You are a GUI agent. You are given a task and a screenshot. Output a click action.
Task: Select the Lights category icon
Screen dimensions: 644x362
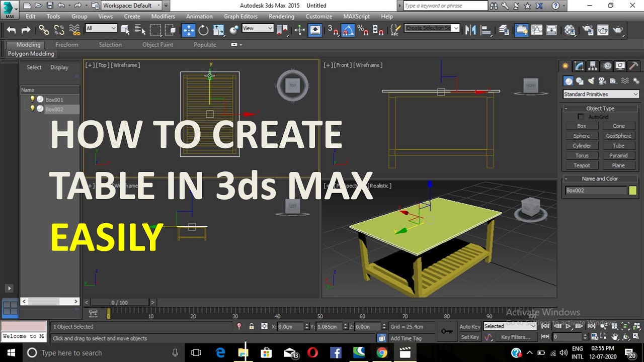tap(591, 81)
